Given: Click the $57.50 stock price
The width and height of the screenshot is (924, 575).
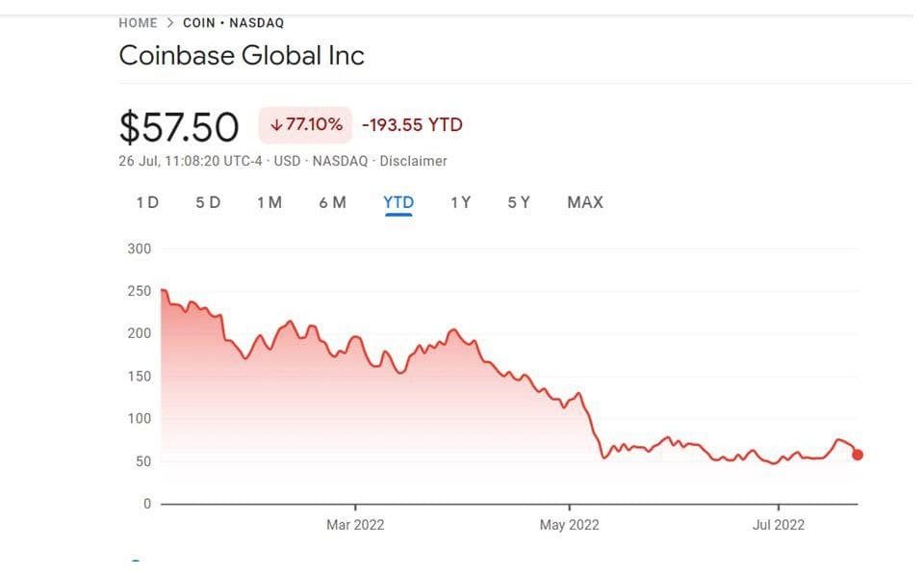Looking at the screenshot, I should (178, 127).
